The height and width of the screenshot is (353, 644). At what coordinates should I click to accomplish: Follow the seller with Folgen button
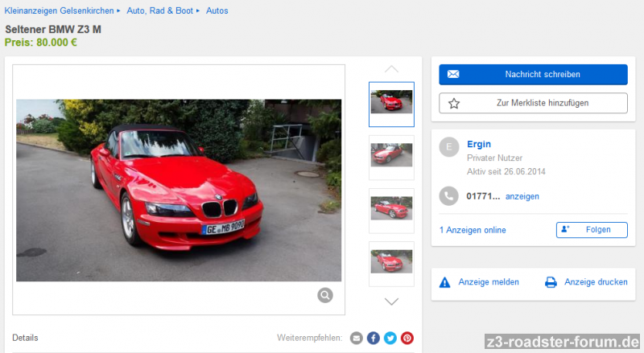tap(592, 230)
